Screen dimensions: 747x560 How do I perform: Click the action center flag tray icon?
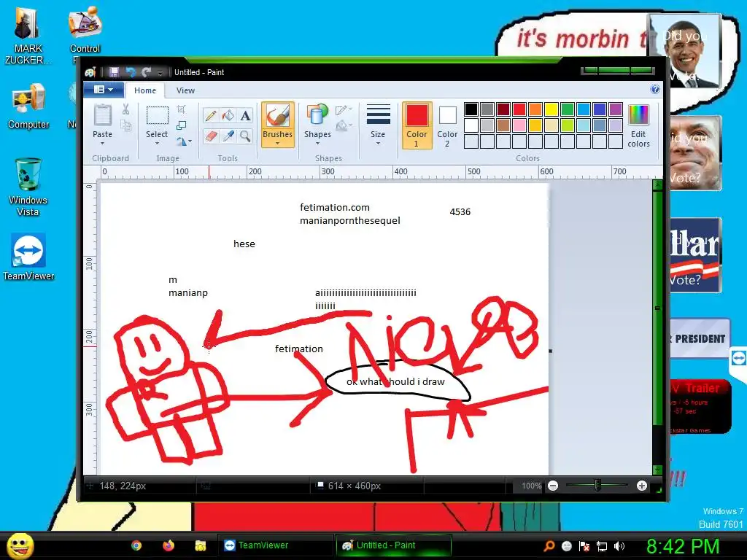point(584,546)
